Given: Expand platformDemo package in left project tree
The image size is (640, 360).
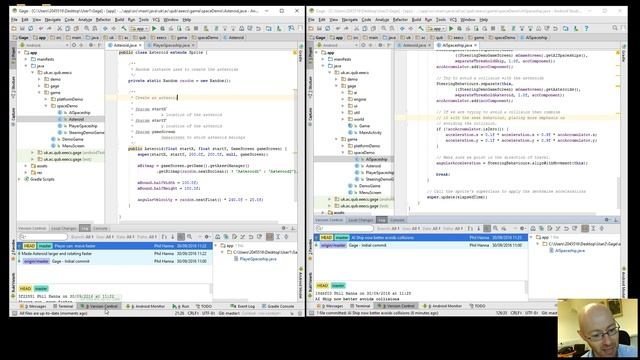Looking at the screenshot, I should coord(46,99).
